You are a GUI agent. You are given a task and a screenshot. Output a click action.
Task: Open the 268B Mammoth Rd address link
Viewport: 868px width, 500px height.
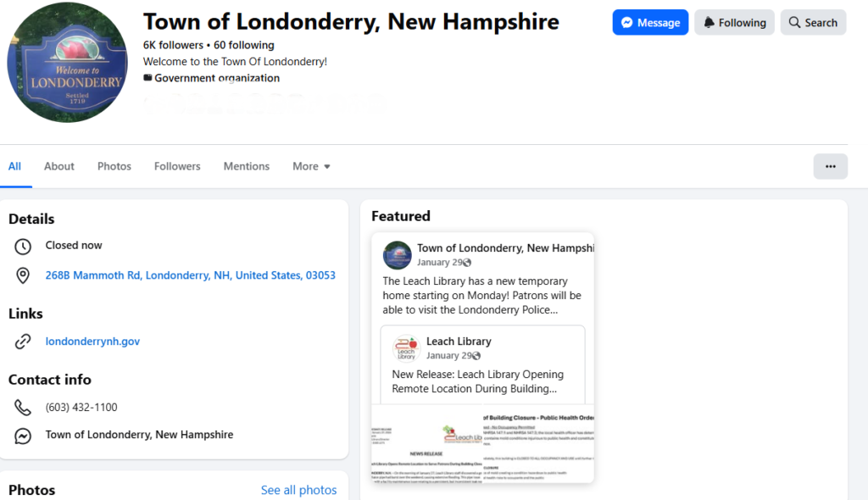(x=191, y=275)
